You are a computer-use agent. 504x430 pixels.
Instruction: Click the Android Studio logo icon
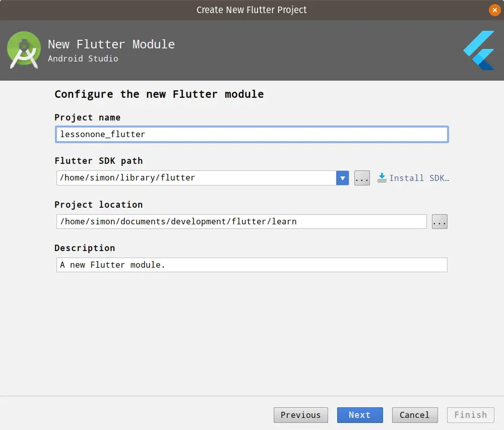point(24,50)
